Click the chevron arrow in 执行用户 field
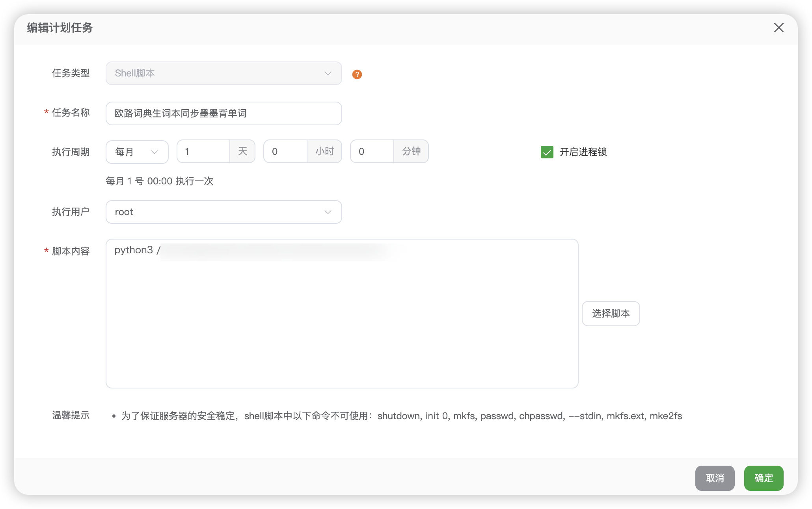The width and height of the screenshot is (812, 509). 328,212
